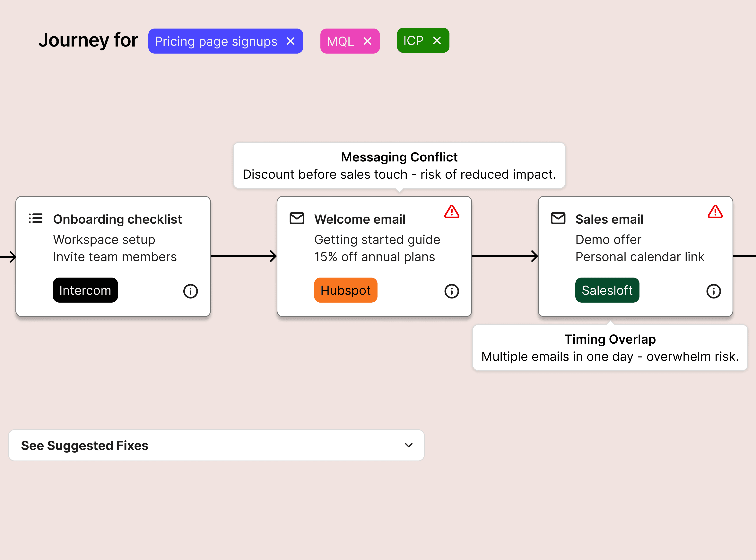
Task: Expand the See Suggested Fixes chevron
Action: [409, 445]
